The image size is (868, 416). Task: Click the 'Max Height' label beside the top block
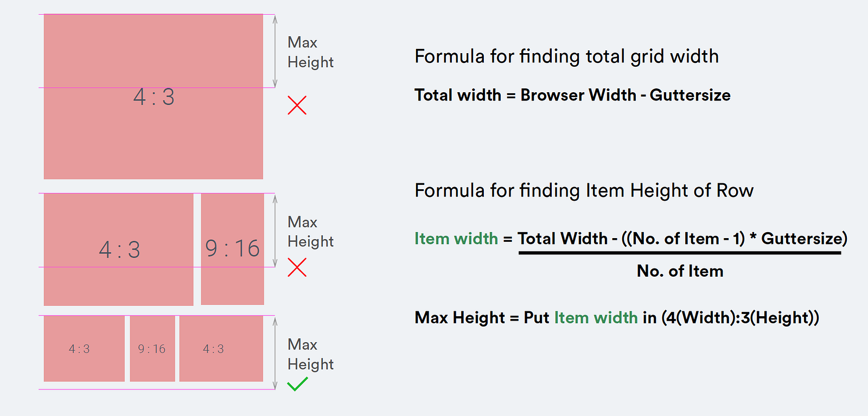310,52
